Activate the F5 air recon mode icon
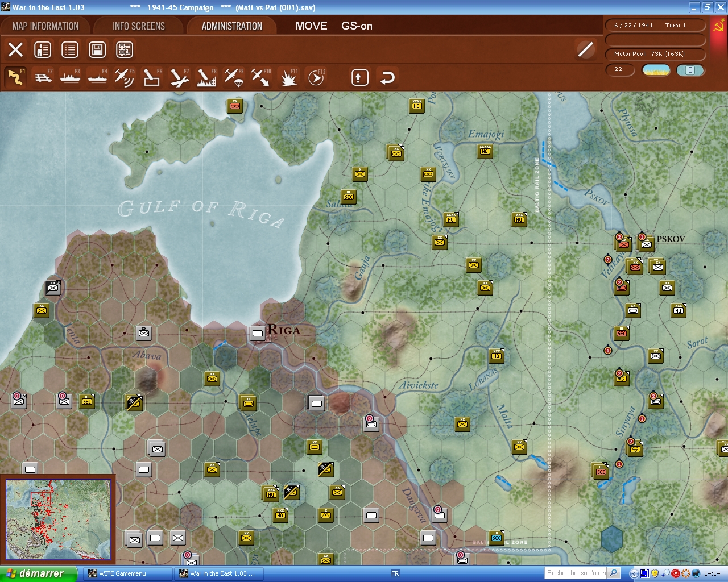 click(x=124, y=77)
